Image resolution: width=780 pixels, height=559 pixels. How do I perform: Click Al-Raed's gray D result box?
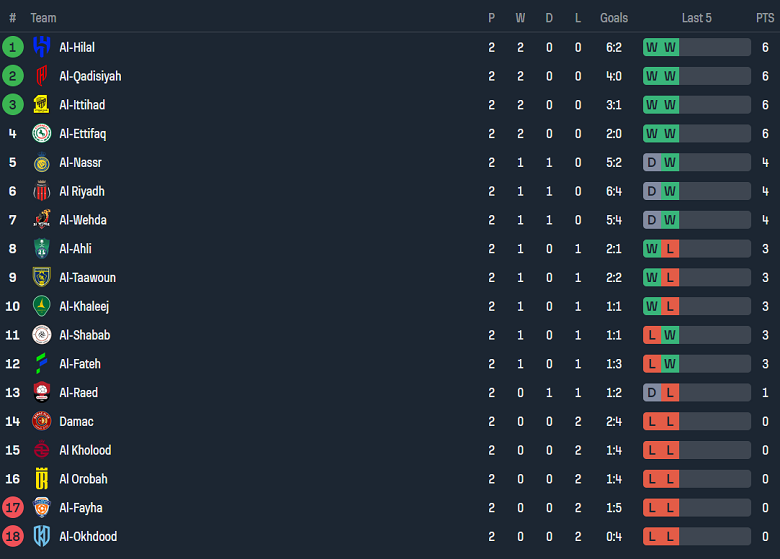(x=652, y=393)
